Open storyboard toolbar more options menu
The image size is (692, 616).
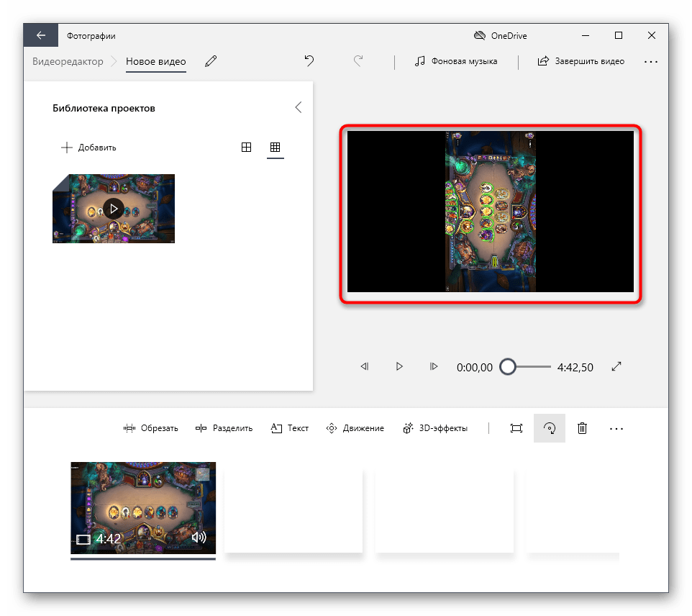click(x=616, y=428)
